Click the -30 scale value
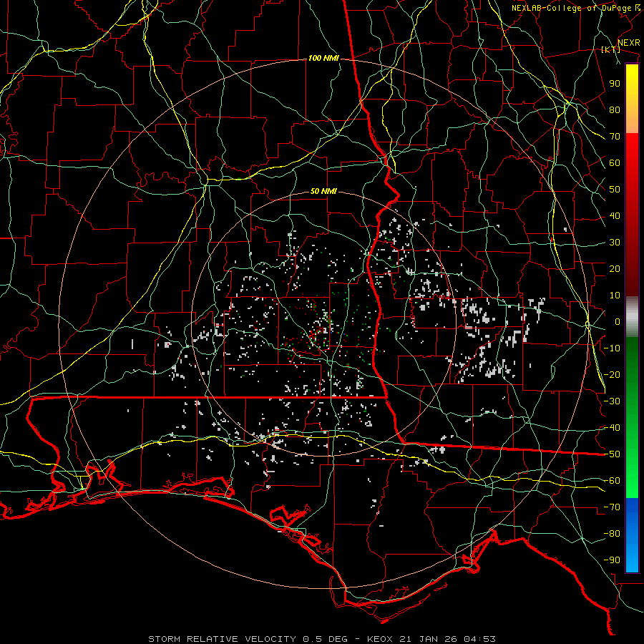The height and width of the screenshot is (644, 644). coord(612,401)
